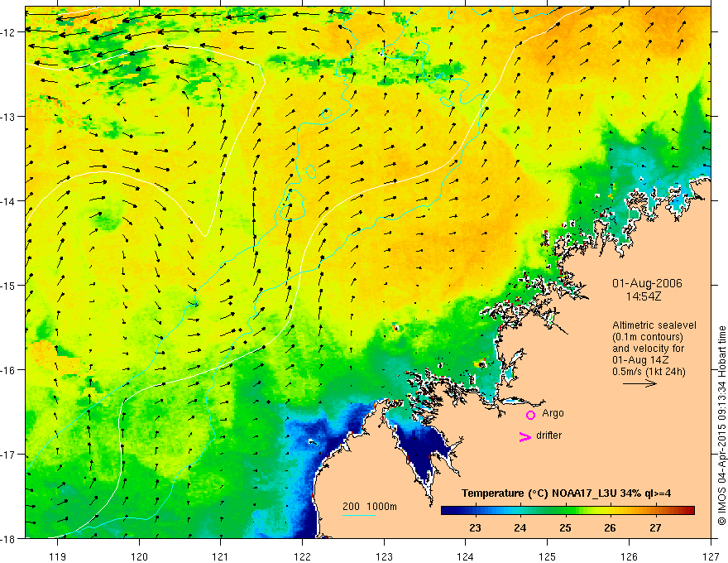Click the '-15' latitude axis label
The image size is (728, 563).
tap(9, 286)
